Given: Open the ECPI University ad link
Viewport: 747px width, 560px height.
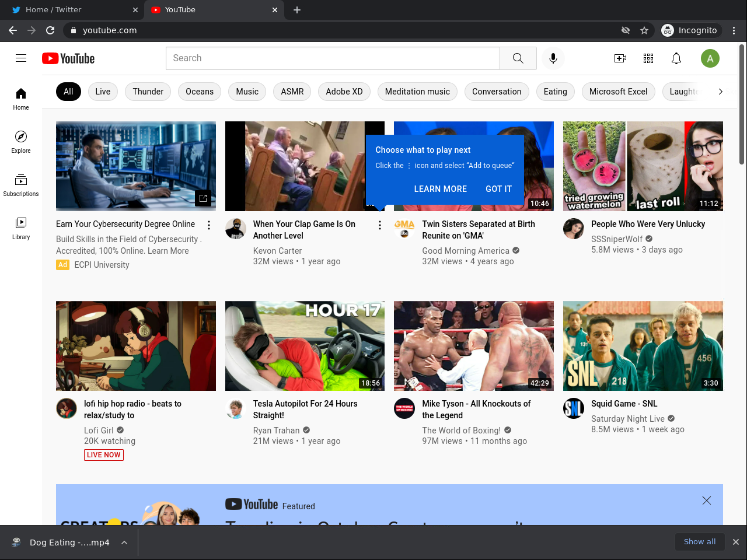Looking at the screenshot, I should [102, 265].
